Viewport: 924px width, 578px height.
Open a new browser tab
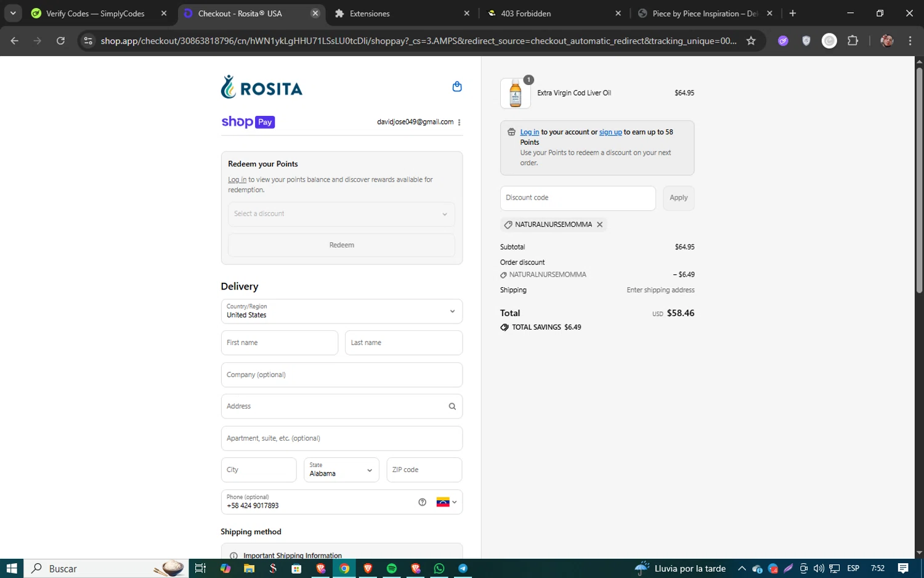793,13
